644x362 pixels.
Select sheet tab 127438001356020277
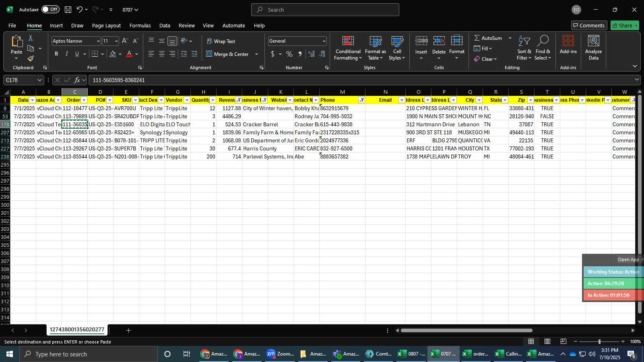(x=77, y=330)
